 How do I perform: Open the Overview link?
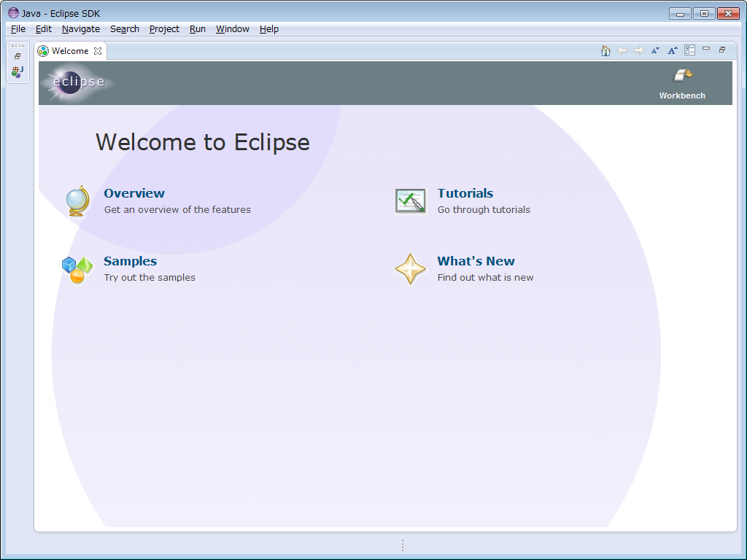point(134,193)
